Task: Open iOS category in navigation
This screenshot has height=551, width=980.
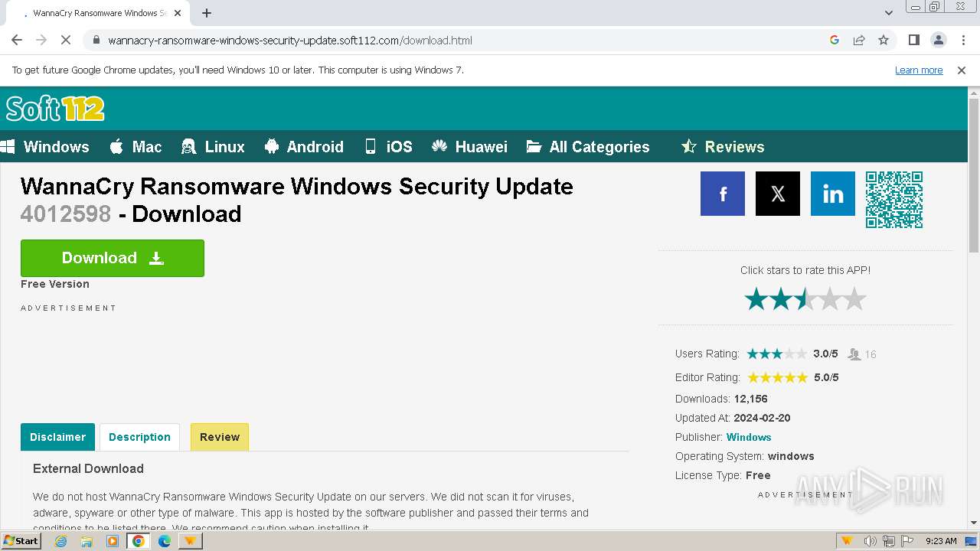Action: 388,147
